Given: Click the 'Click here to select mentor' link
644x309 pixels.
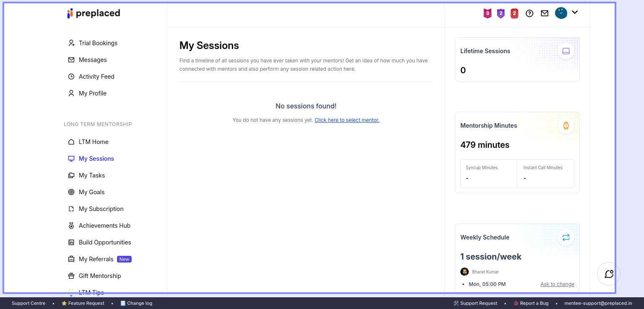Looking at the screenshot, I should point(347,120).
